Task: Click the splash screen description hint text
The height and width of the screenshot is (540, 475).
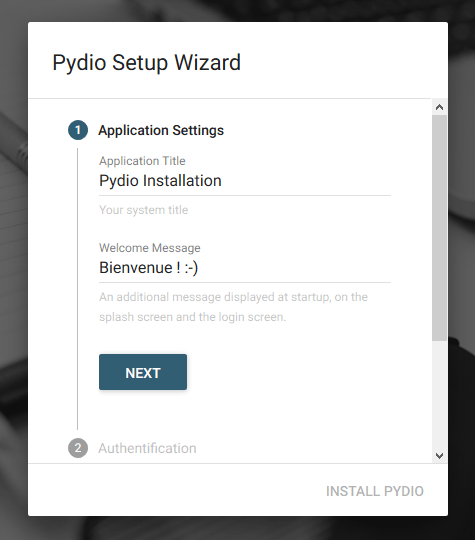Action: [x=234, y=307]
